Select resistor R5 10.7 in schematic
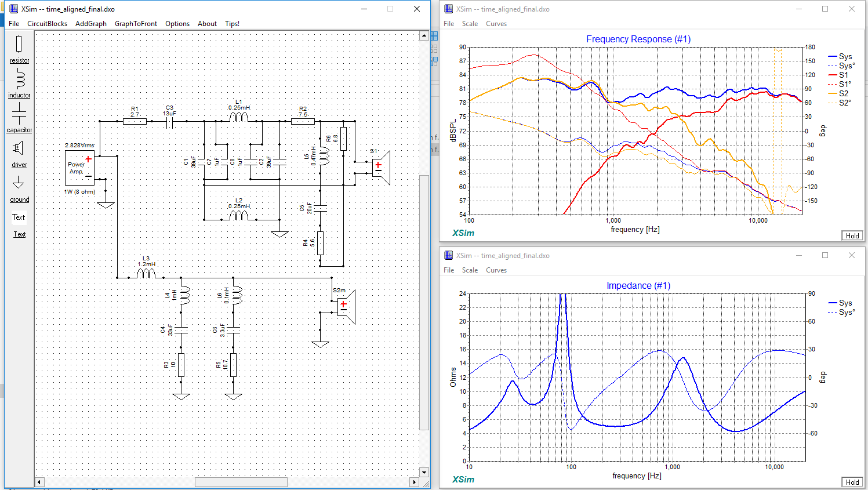Viewport: 868px width, 490px height. [233, 365]
